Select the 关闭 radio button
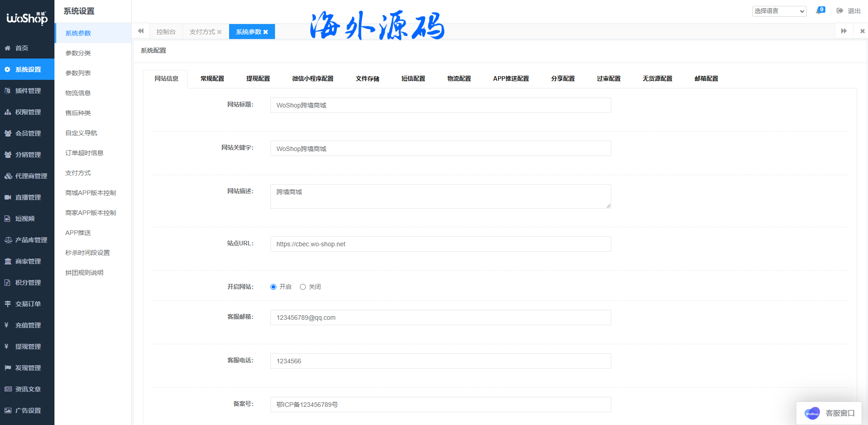This screenshot has width=868, height=425. pyautogui.click(x=303, y=287)
